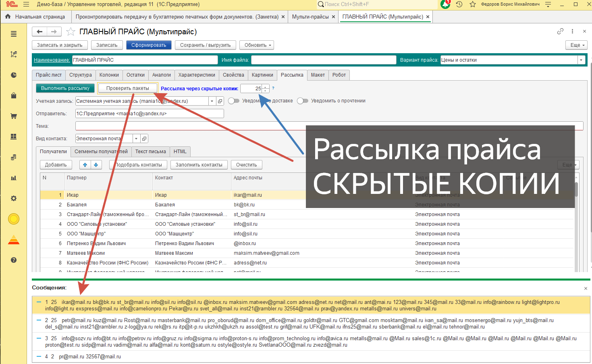The image size is (592, 364).
Task: Close the messages panel
Action: [x=586, y=288]
